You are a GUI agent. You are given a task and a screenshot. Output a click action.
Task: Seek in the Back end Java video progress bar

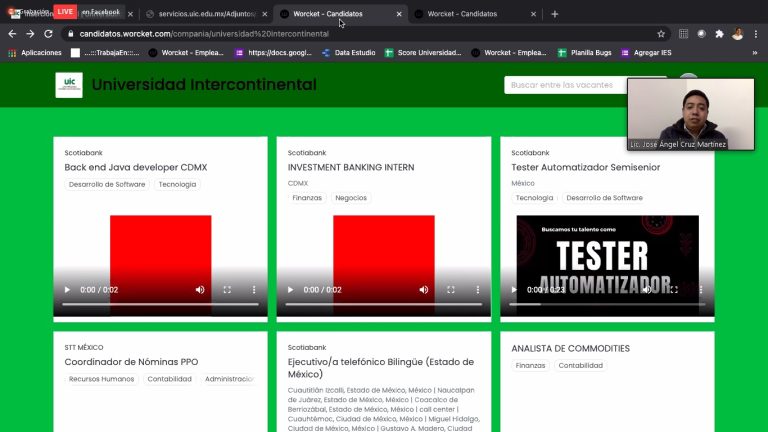(160, 304)
